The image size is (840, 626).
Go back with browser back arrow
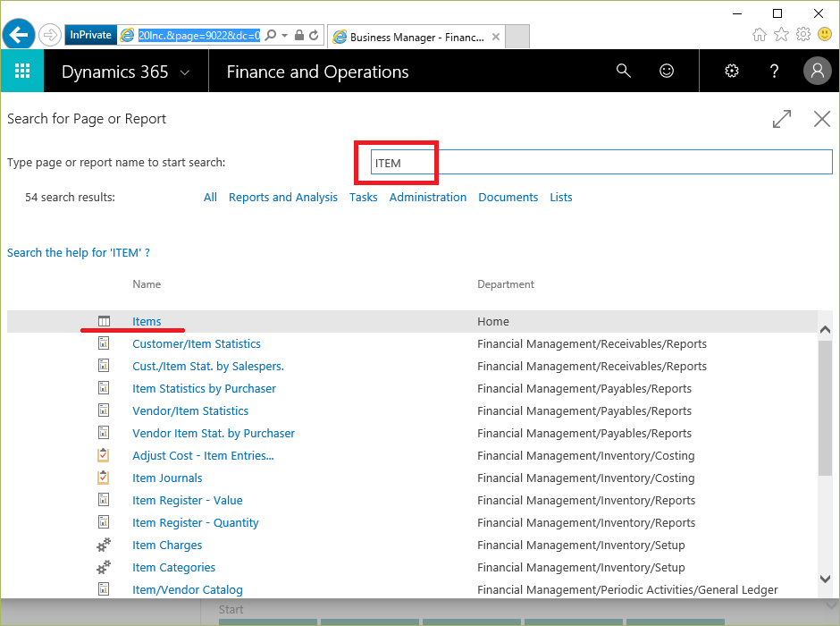(x=19, y=36)
